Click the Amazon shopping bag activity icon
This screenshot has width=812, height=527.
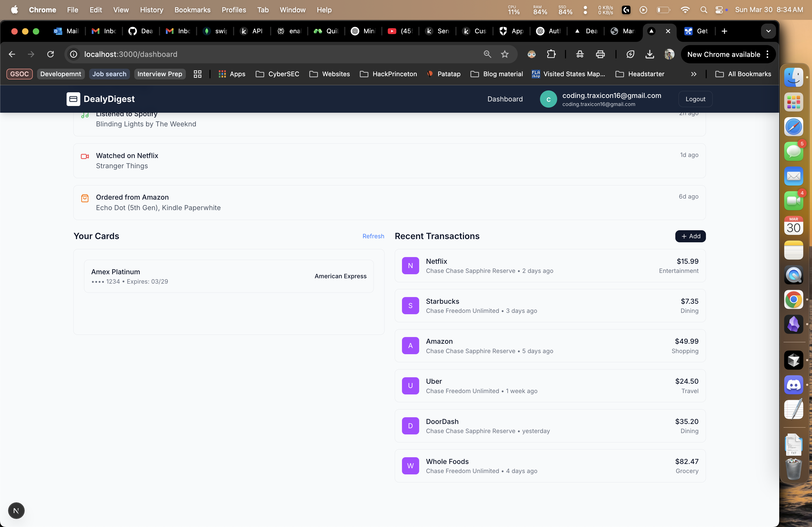click(x=85, y=198)
